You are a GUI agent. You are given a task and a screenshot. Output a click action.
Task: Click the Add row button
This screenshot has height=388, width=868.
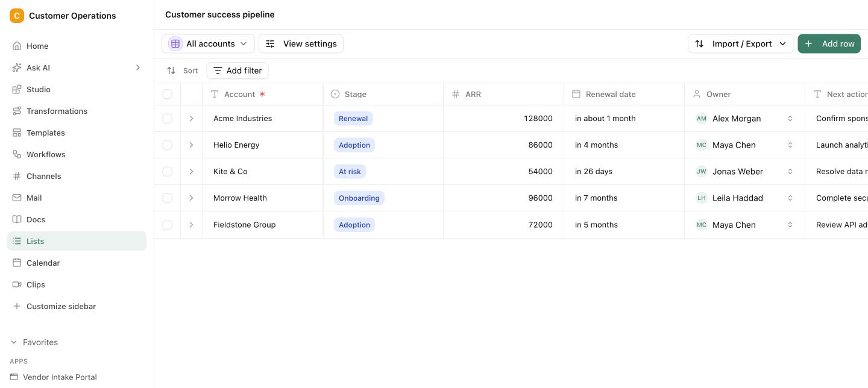[829, 43]
